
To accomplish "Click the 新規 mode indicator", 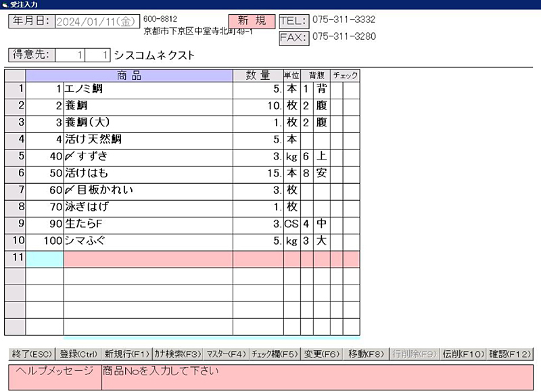I will pyautogui.click(x=252, y=21).
